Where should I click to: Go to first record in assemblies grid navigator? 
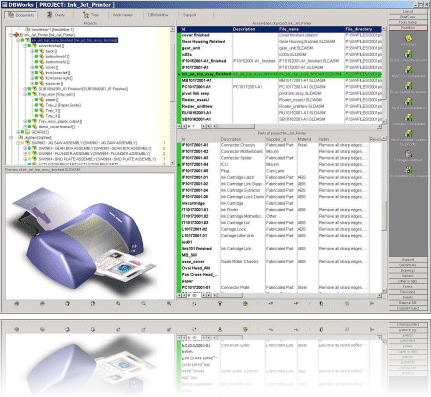point(179,126)
